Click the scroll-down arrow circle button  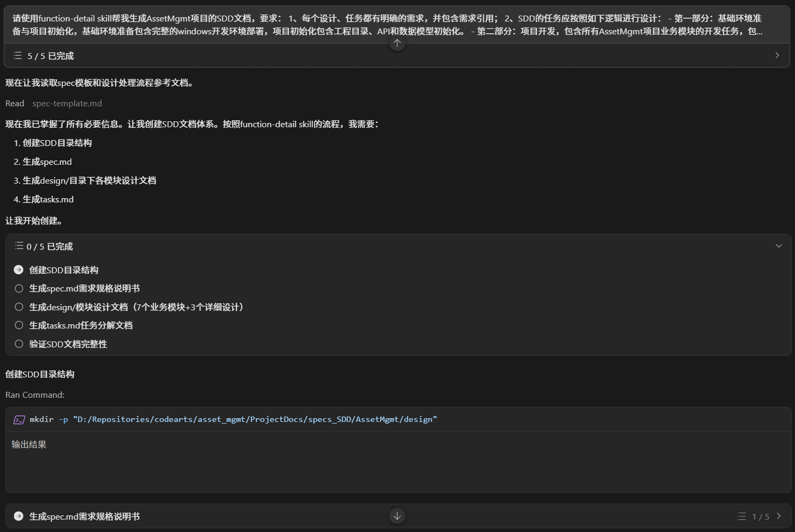(397, 516)
